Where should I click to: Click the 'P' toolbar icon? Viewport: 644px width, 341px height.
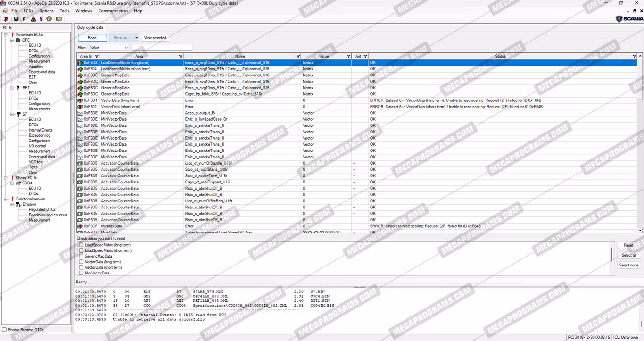pos(24,19)
